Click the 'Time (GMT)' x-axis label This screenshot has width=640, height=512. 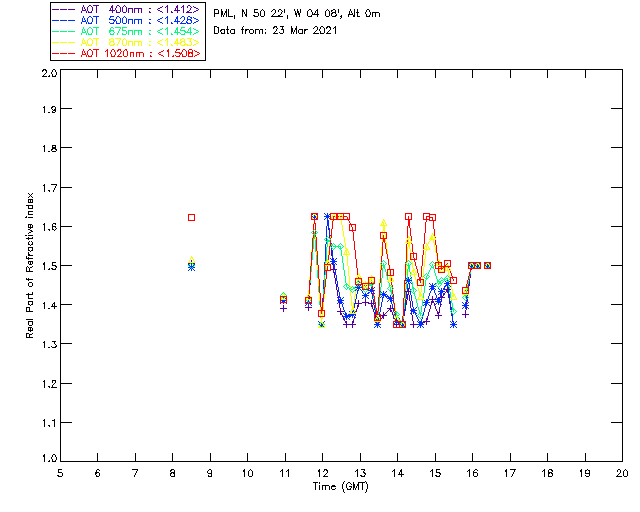coord(341,486)
